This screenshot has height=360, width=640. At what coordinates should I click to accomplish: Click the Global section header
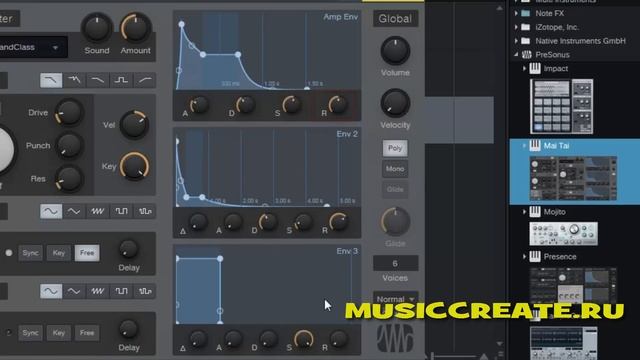395,19
